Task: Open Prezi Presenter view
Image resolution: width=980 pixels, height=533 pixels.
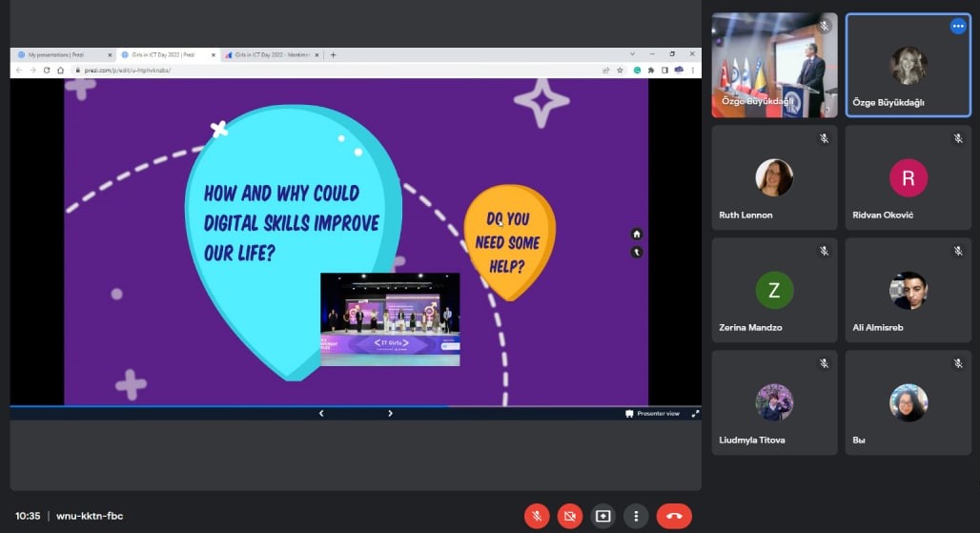Action: coord(653,413)
